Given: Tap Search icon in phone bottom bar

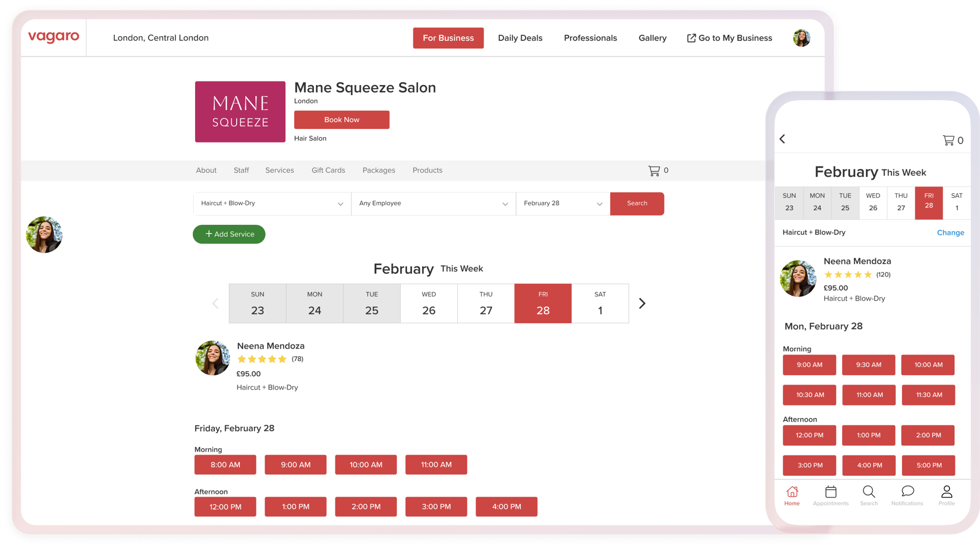Looking at the screenshot, I should (x=869, y=496).
